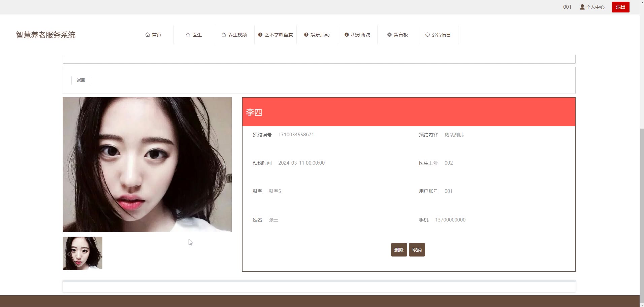Click the name value 张三
644x307 pixels.
coord(273,220)
